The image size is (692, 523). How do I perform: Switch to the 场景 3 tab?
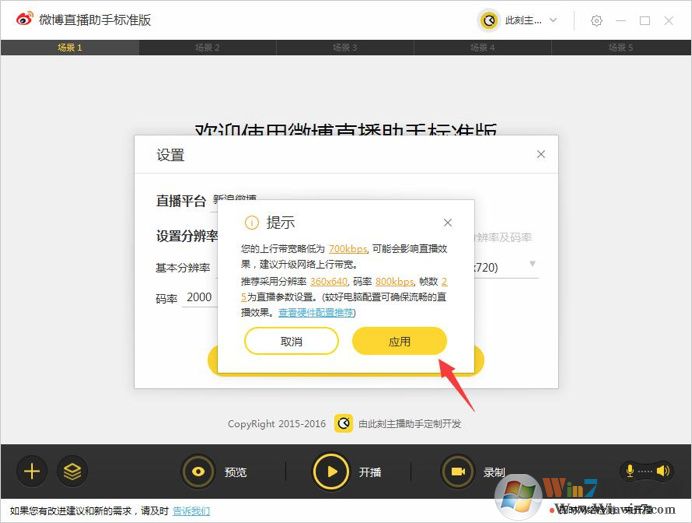[x=345, y=48]
